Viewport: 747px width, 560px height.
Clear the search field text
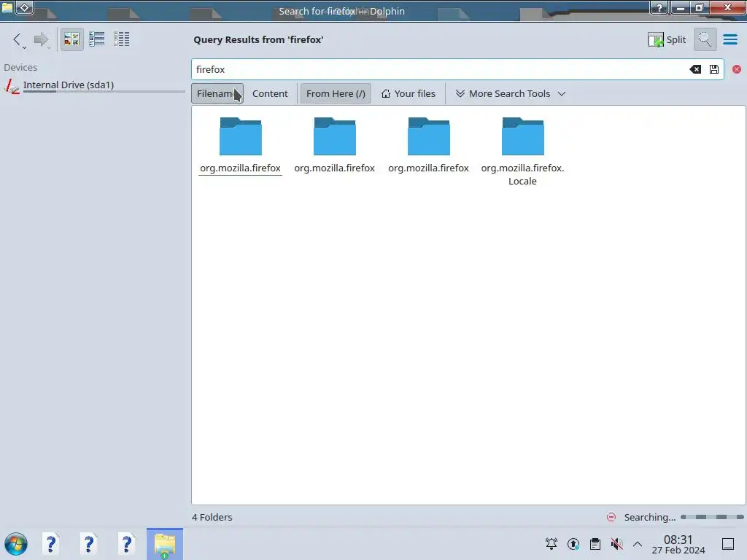(x=695, y=69)
